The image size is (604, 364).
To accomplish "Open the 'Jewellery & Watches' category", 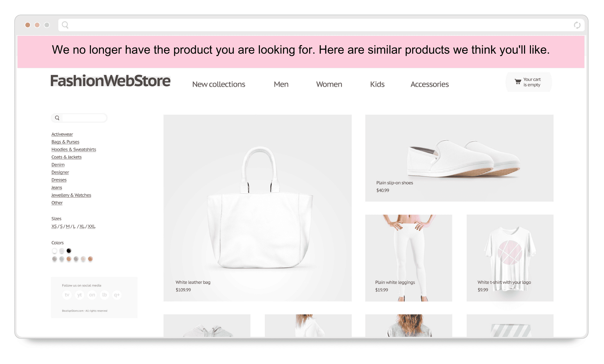I will click(71, 195).
